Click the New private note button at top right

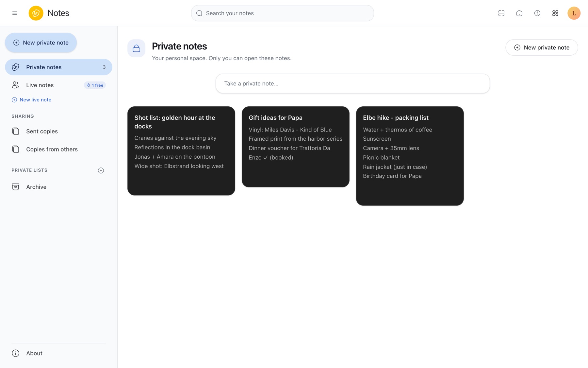(x=542, y=47)
